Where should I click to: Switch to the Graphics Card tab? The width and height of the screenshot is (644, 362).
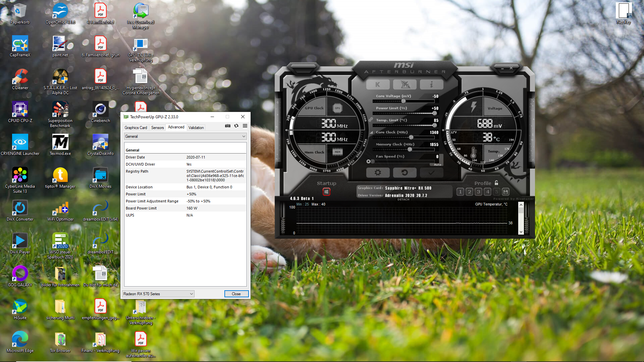[x=136, y=127]
